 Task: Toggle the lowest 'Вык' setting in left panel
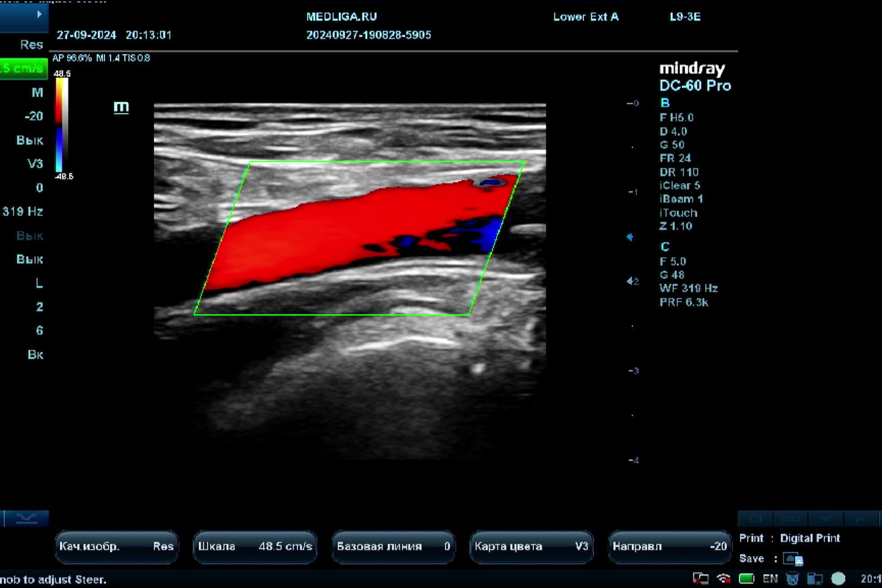point(30,259)
